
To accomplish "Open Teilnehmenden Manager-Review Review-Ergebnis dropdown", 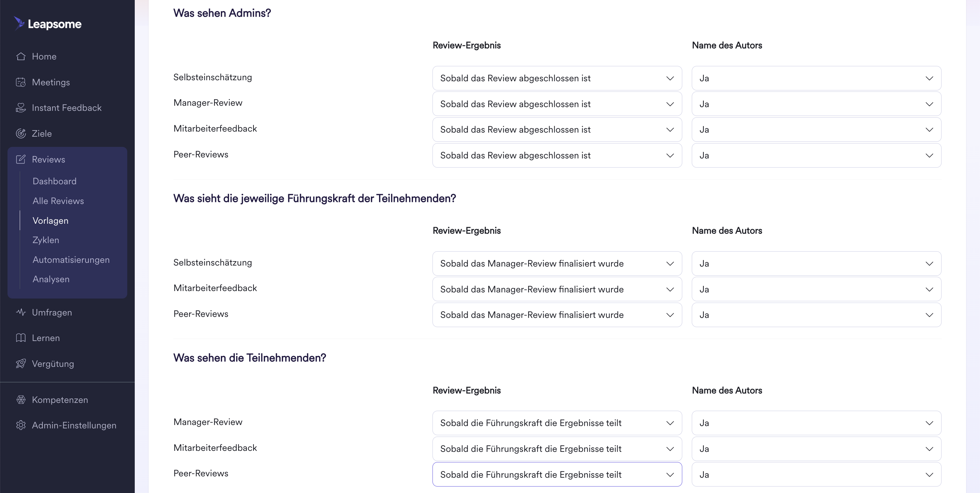I will click(557, 423).
